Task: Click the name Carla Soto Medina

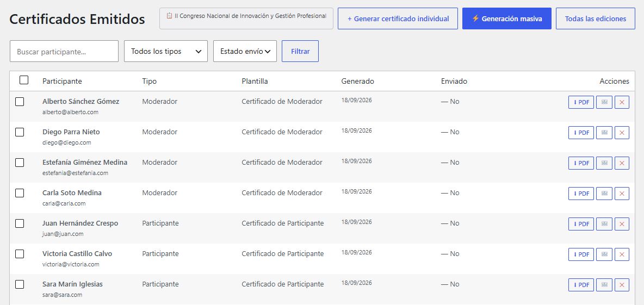Action: click(x=72, y=192)
